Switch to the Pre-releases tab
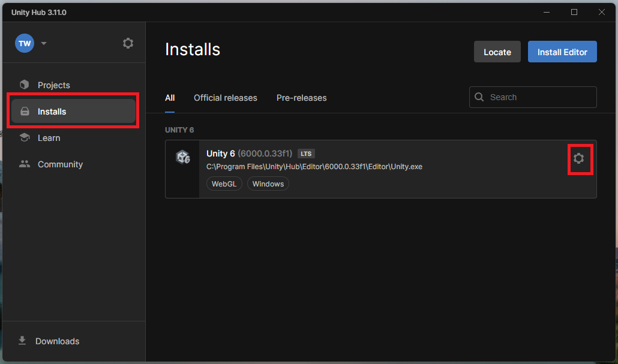 301,98
